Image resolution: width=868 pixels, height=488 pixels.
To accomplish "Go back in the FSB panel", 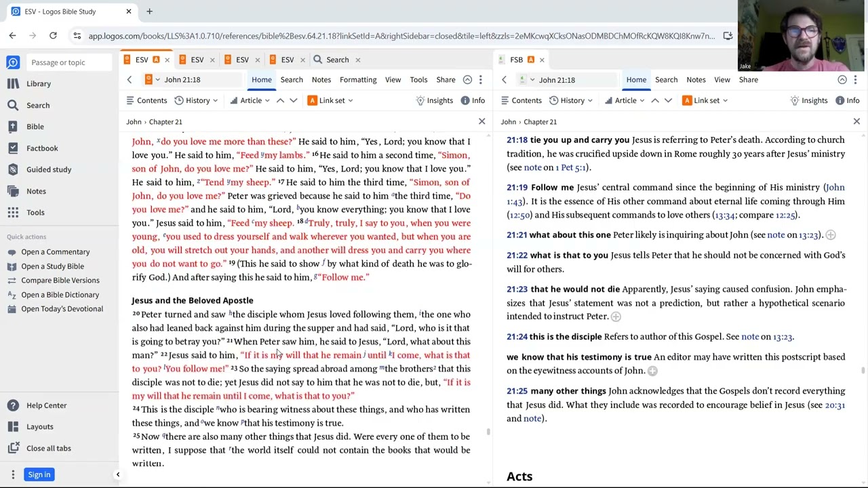I will [x=504, y=80].
